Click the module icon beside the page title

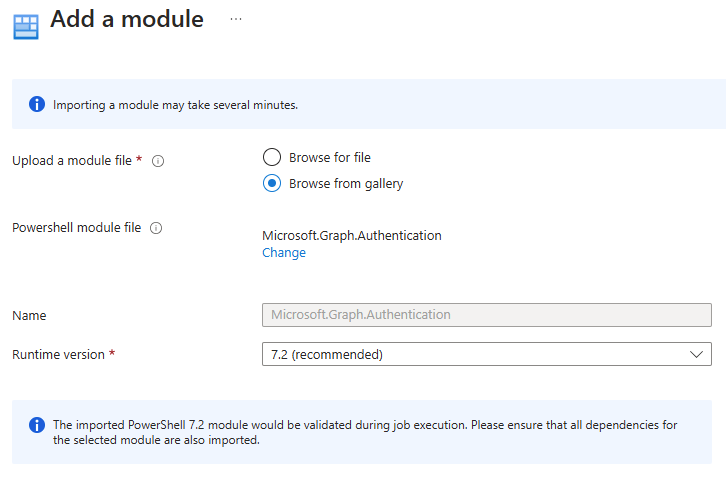tap(26, 25)
